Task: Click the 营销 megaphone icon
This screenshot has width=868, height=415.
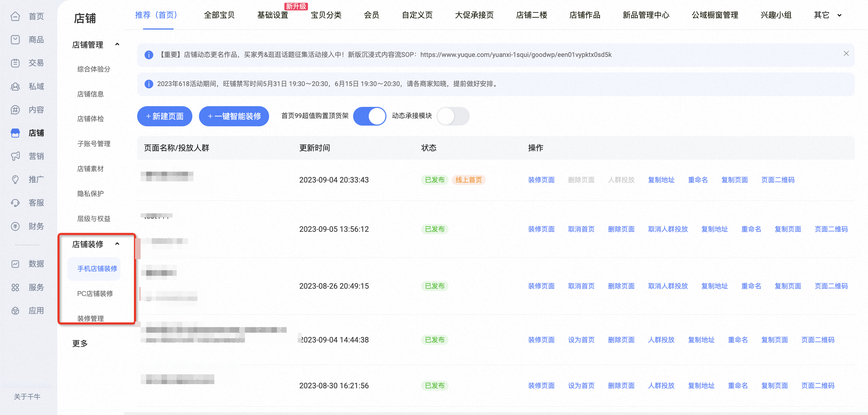Action: click(15, 156)
